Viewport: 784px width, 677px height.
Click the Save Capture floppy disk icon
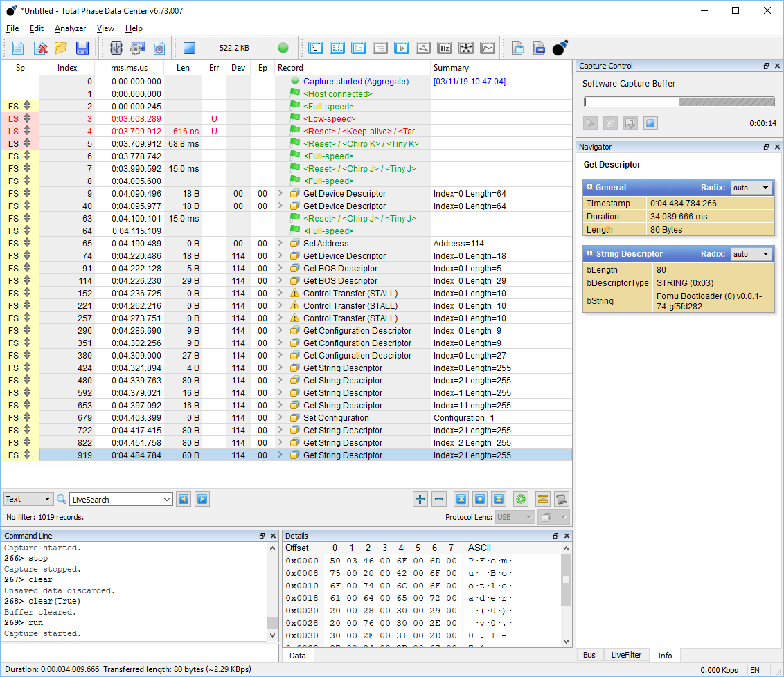(82, 48)
